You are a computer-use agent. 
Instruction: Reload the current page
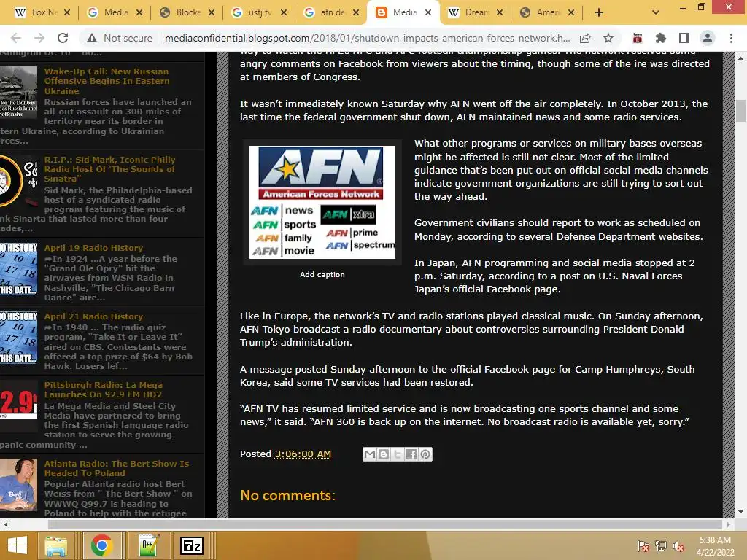[x=63, y=38]
